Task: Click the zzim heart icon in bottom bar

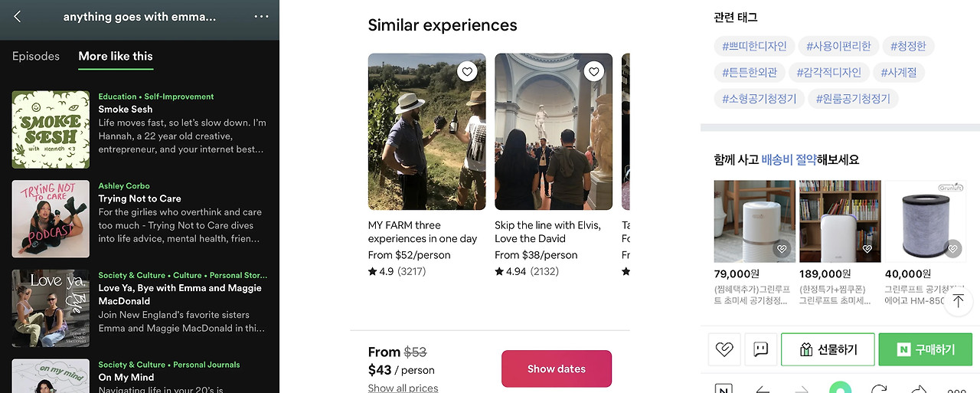Action: [724, 349]
